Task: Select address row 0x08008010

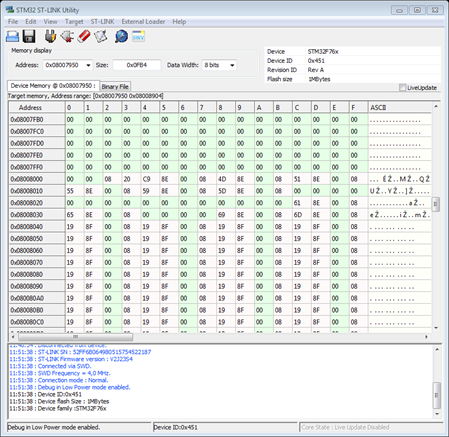Action: coord(37,191)
